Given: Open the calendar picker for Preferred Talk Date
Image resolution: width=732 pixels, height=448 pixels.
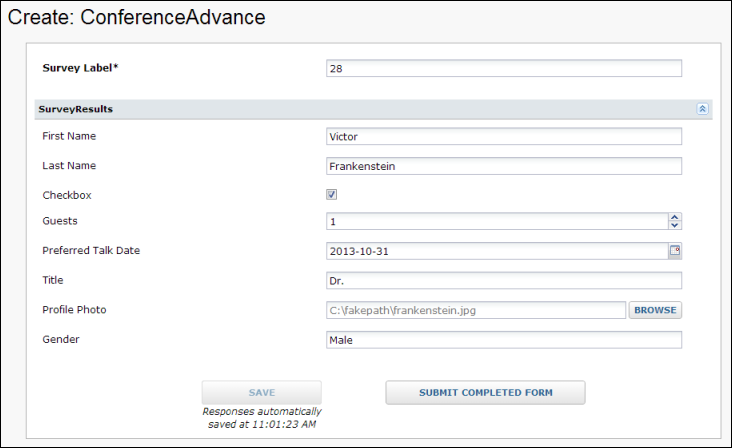Looking at the screenshot, I should point(675,251).
